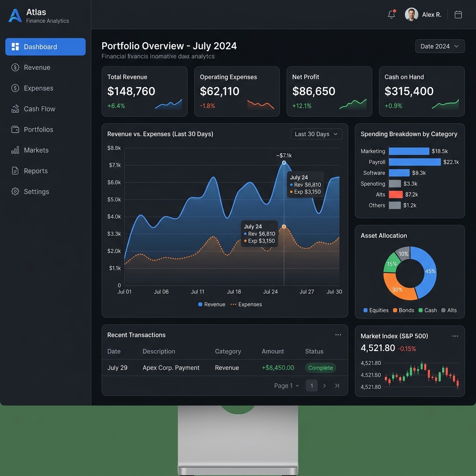Open Markets in the sidebar
This screenshot has width=476, height=476.
[x=45, y=150]
